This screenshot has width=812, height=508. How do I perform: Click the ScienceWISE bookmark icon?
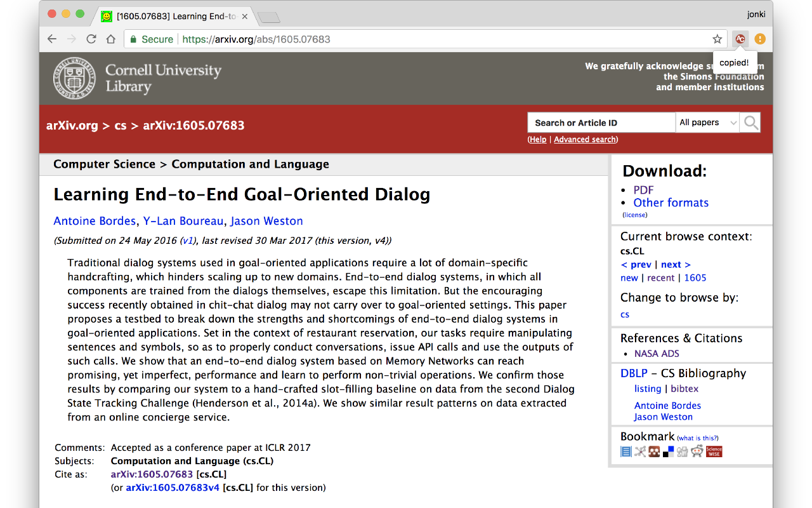(x=714, y=451)
